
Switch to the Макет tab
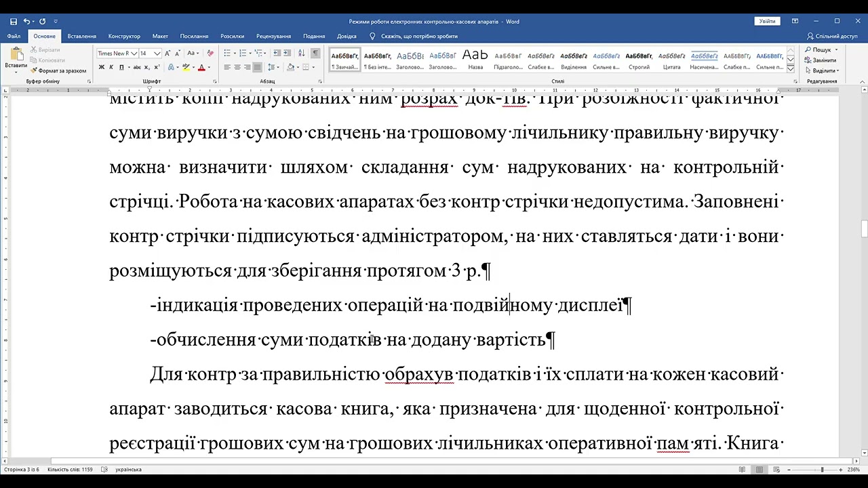click(x=160, y=36)
